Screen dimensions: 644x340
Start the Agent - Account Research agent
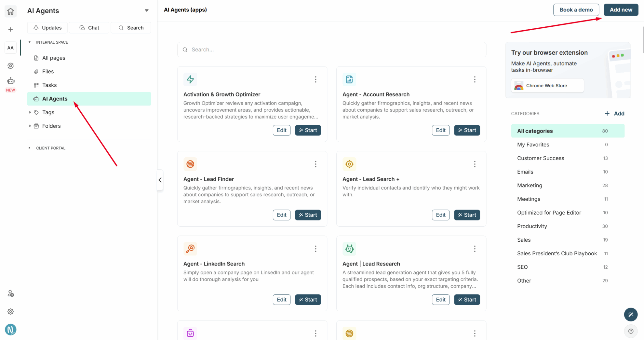467,130
